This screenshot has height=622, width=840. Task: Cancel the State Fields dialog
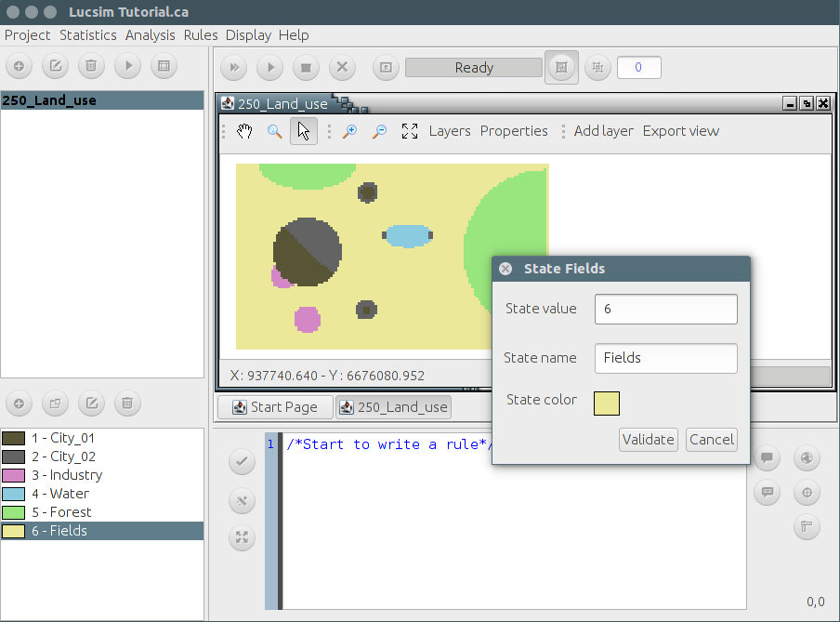point(711,439)
